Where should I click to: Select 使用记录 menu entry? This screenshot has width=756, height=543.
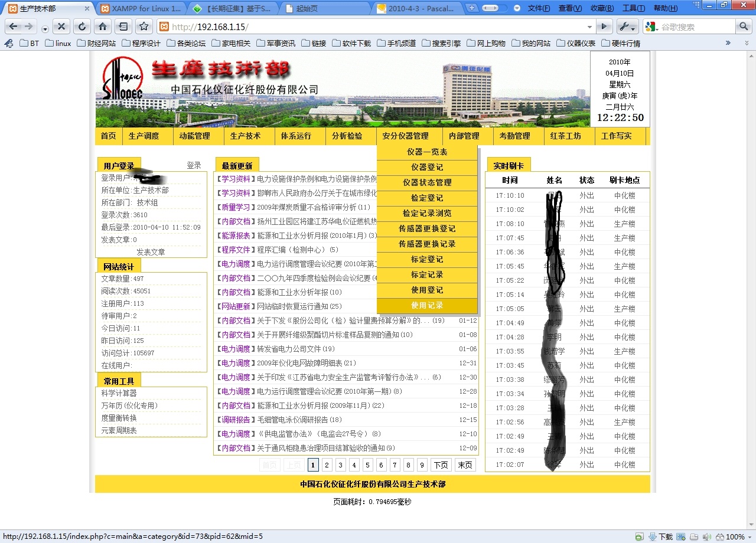pyautogui.click(x=427, y=305)
